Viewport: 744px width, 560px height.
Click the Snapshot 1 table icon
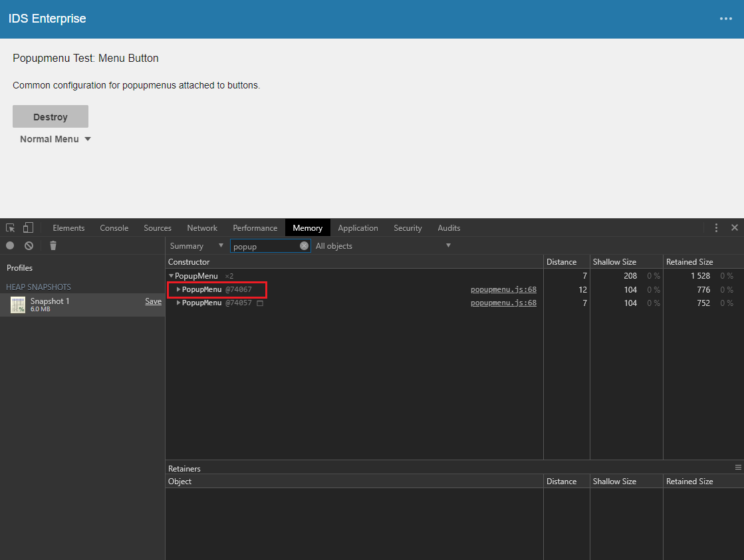coord(18,305)
